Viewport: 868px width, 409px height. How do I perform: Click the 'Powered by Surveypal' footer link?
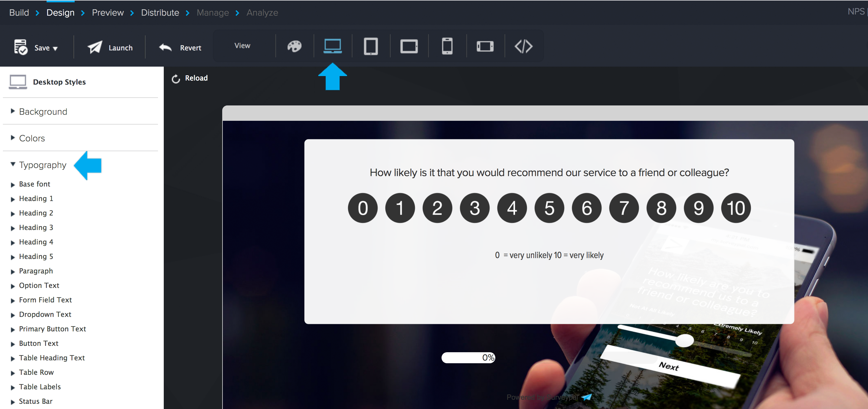point(549,397)
